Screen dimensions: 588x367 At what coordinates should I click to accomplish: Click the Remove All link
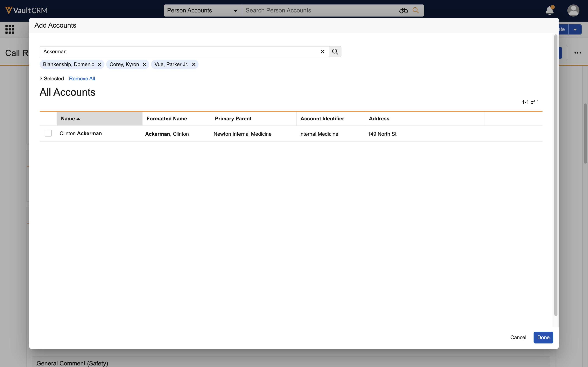pos(82,79)
